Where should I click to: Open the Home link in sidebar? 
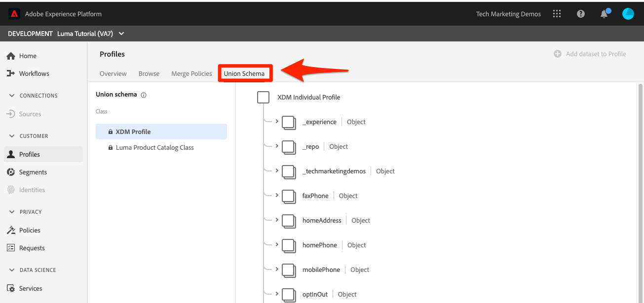coord(28,56)
